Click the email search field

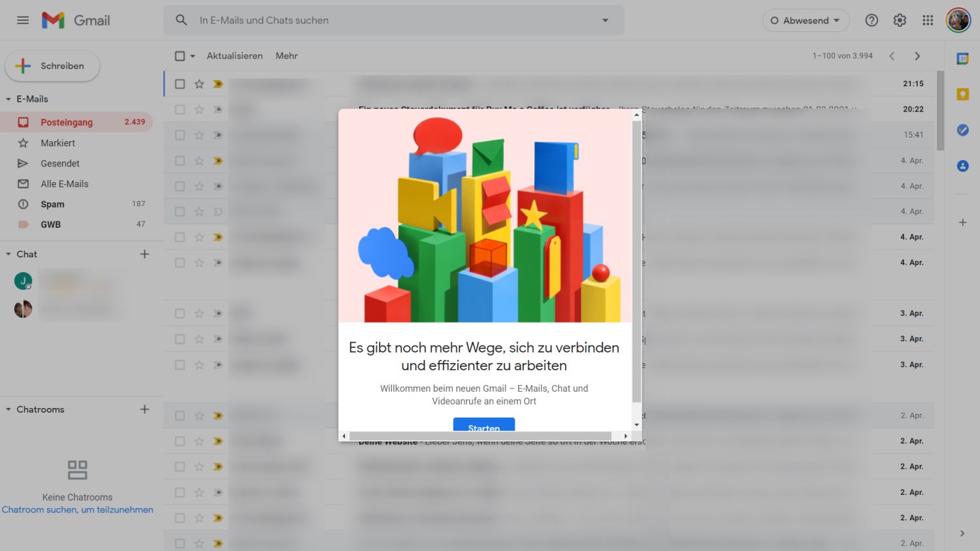coord(392,20)
